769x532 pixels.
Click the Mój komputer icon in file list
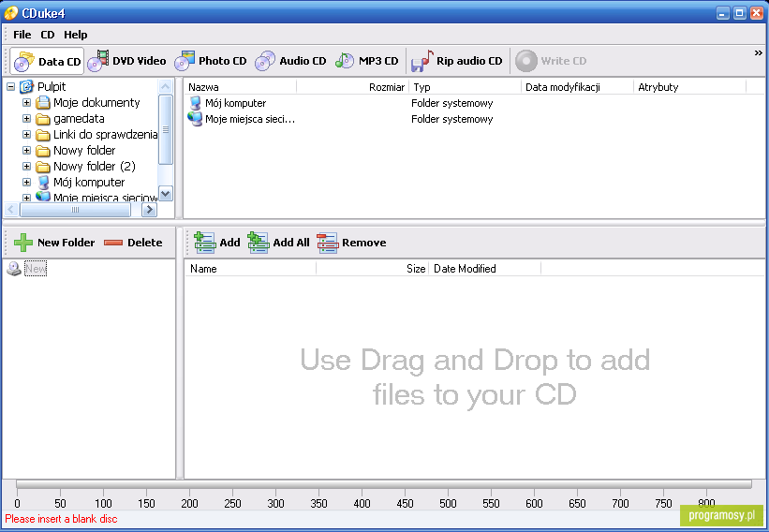(195, 103)
